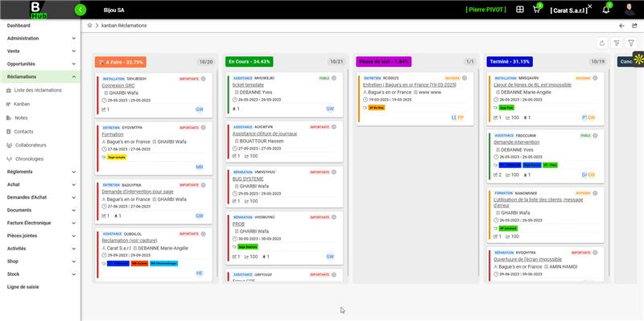Open gear on demande intervention card
The height and width of the screenshot is (321, 644).
coord(595,135)
